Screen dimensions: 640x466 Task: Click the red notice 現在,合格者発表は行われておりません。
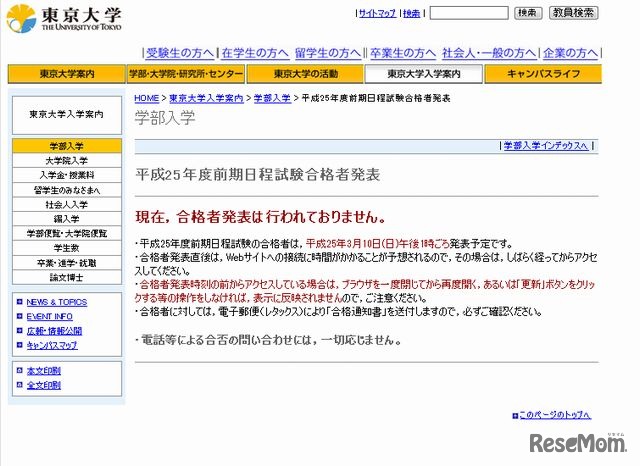pyautogui.click(x=261, y=217)
